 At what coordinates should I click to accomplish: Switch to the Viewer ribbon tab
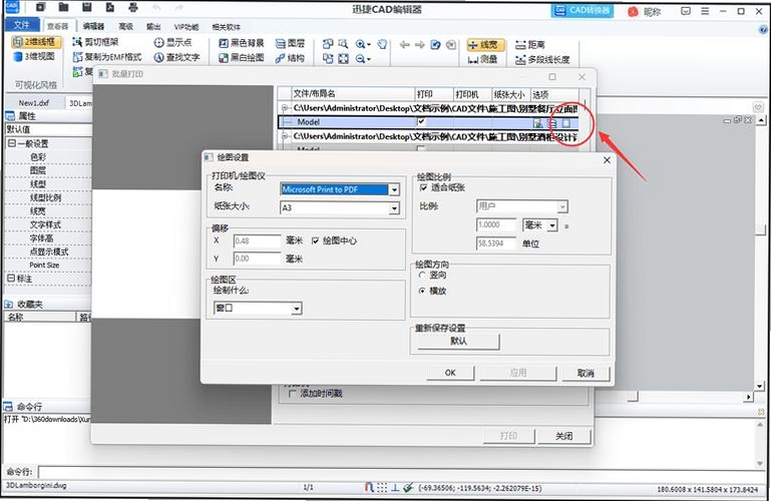(58, 26)
